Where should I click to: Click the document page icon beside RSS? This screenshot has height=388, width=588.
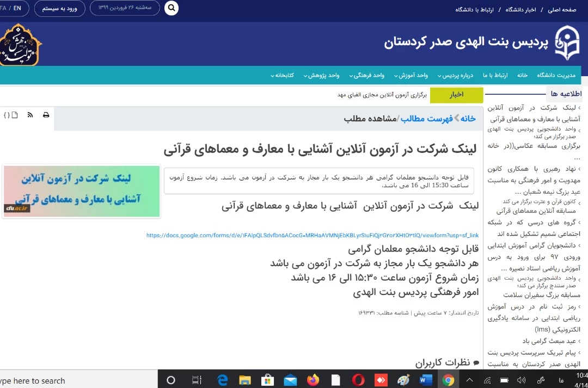15,115
